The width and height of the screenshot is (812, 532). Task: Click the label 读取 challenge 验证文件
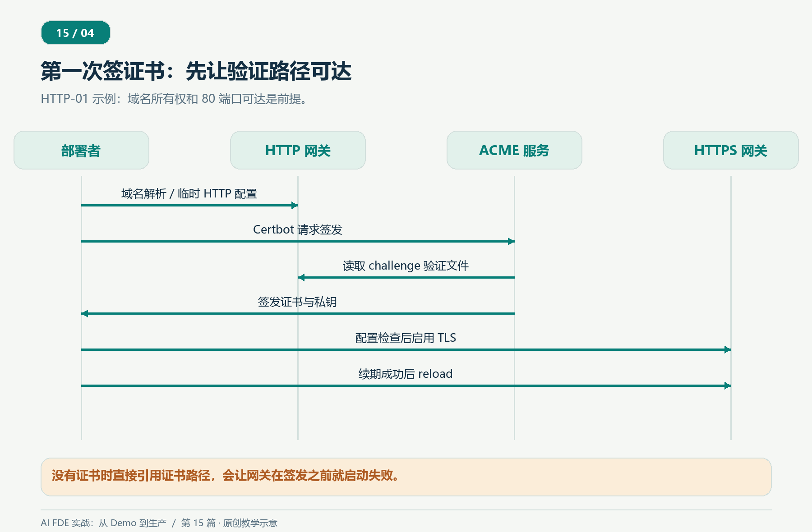point(406,266)
